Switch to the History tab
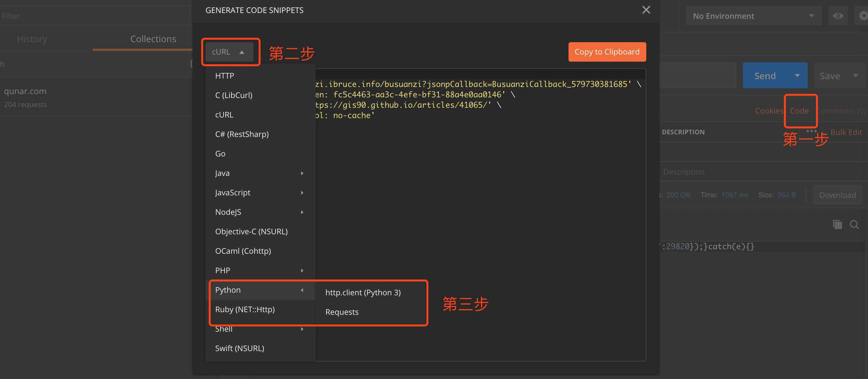The height and width of the screenshot is (379, 868). [32, 39]
